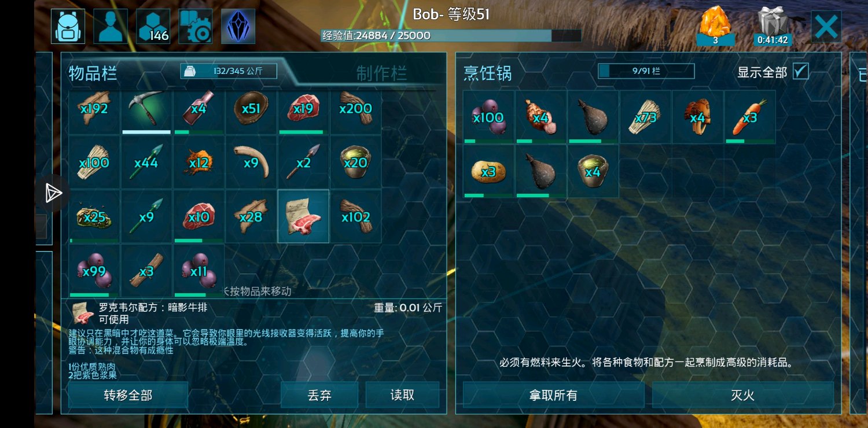868x428 pixels.
Task: Open the character profile icon
Action: [111, 27]
